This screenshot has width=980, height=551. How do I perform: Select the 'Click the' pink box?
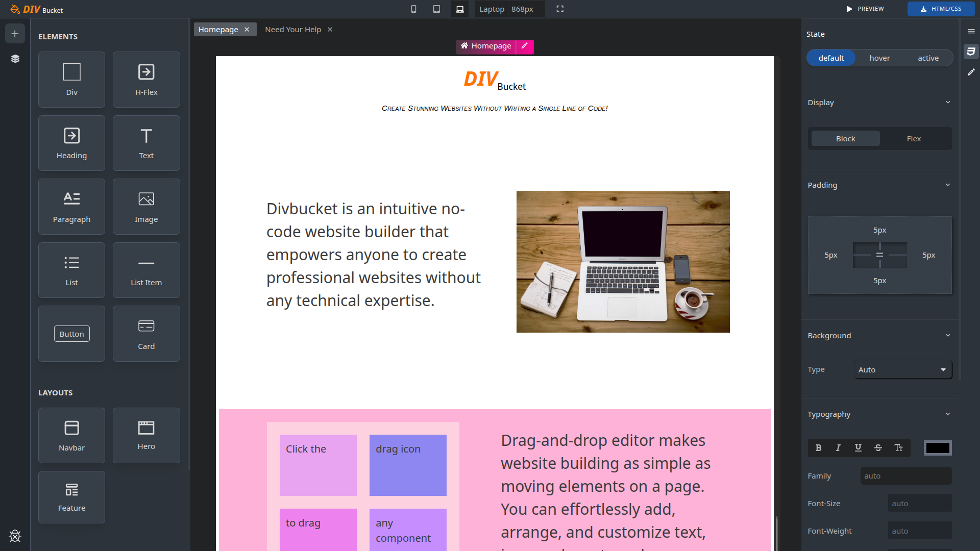pyautogui.click(x=318, y=465)
